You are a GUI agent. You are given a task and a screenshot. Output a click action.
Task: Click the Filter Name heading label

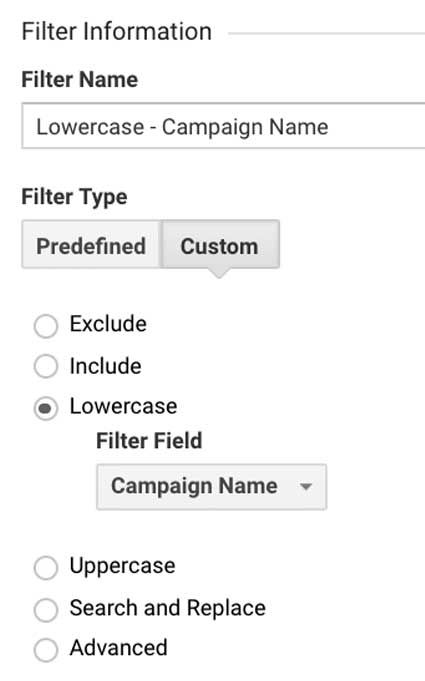click(x=80, y=79)
